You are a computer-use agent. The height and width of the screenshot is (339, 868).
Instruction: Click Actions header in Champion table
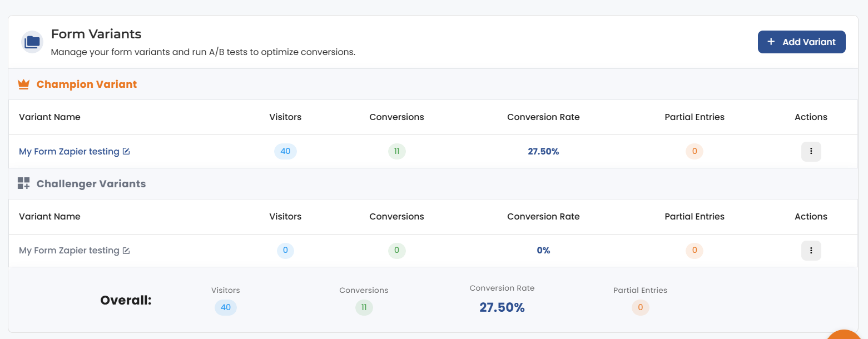[x=811, y=117]
